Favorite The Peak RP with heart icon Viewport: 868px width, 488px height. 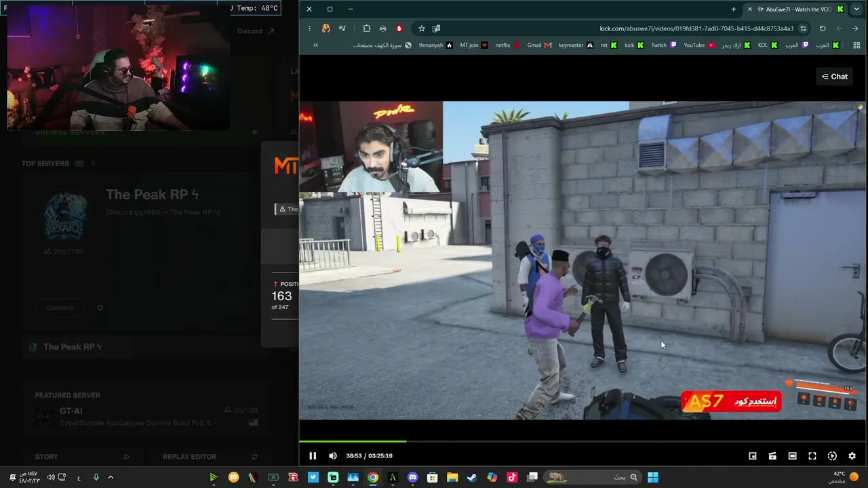100,308
